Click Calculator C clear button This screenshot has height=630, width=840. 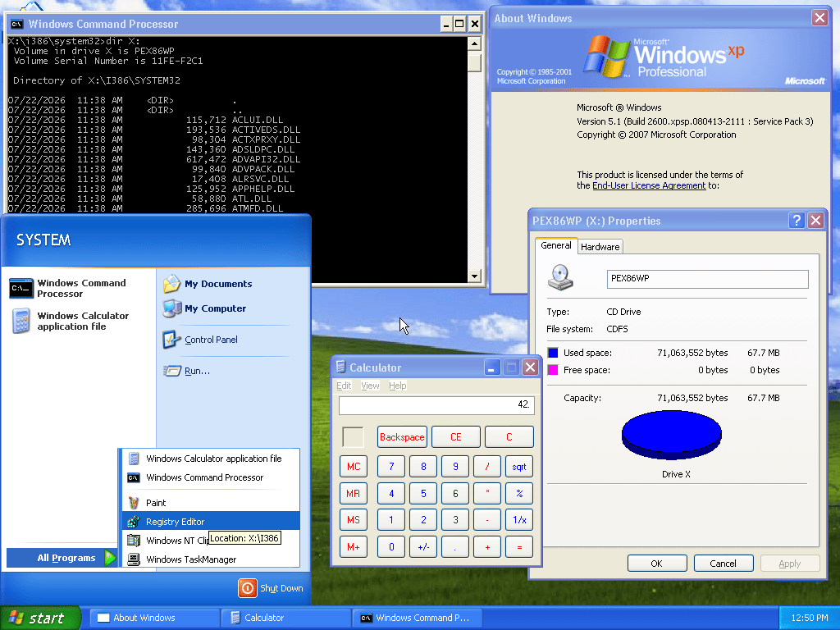coord(509,437)
